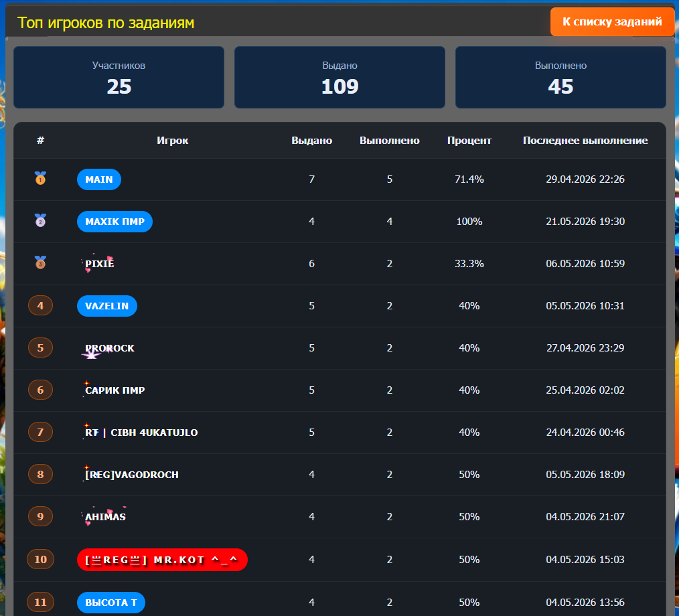This screenshot has width=679, height=616.
Task: Open player ВЫСОТА Т tag
Action: (x=111, y=603)
